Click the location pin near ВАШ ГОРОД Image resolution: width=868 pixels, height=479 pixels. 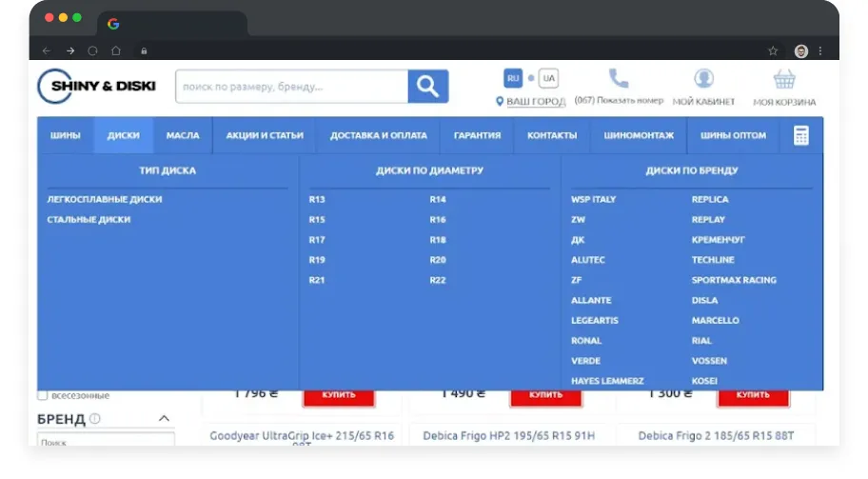click(500, 101)
